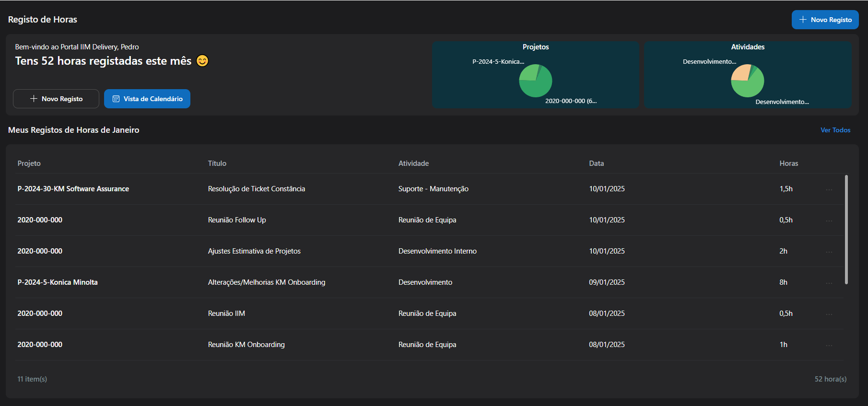This screenshot has height=406, width=868.
Task: Open more options for Reunião KM Onboarding row
Action: click(829, 345)
